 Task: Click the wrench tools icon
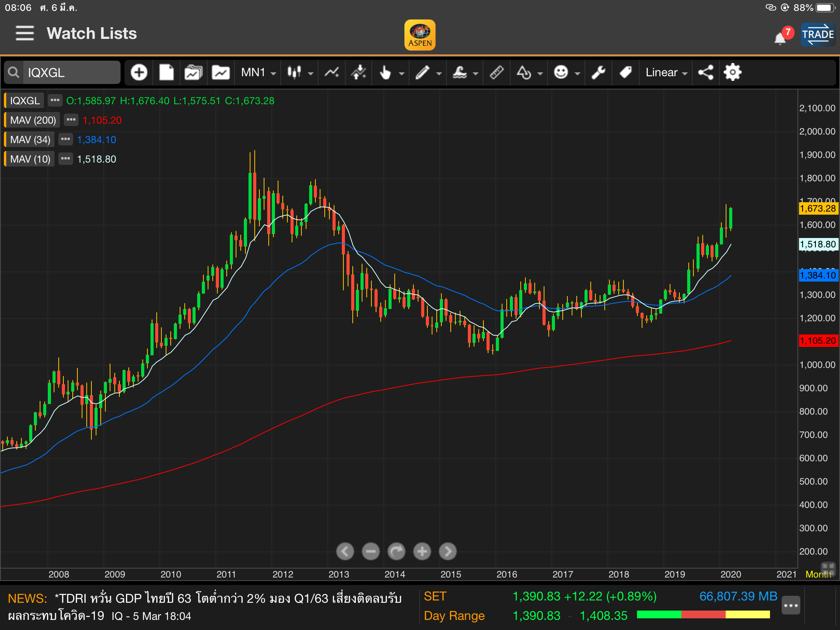point(598,73)
